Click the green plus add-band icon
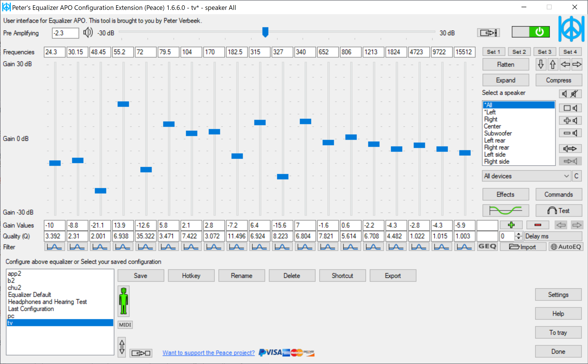This screenshot has width=588, height=364. click(x=511, y=225)
